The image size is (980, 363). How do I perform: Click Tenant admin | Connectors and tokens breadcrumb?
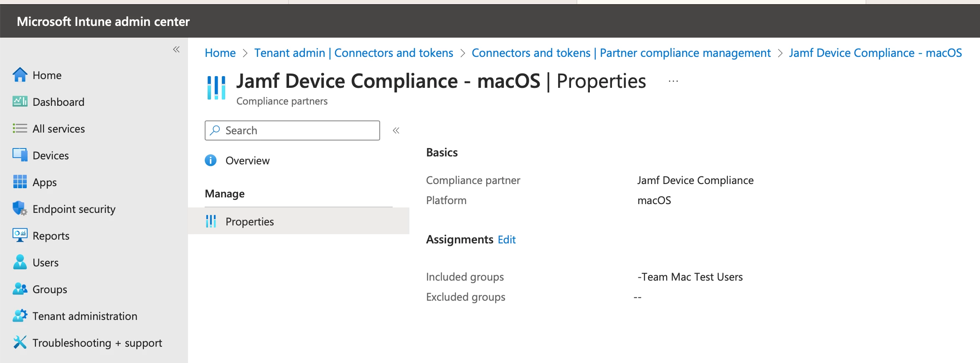coord(353,53)
